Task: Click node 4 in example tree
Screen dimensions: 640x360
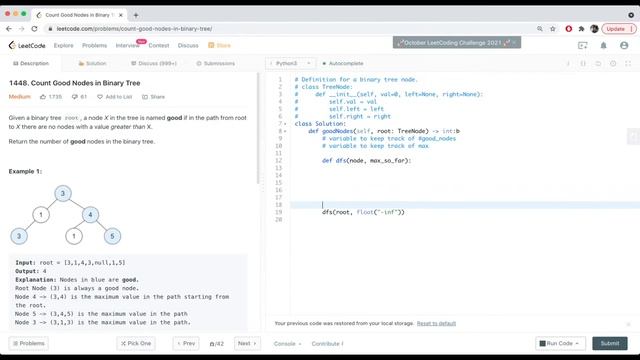Action: pos(90,215)
